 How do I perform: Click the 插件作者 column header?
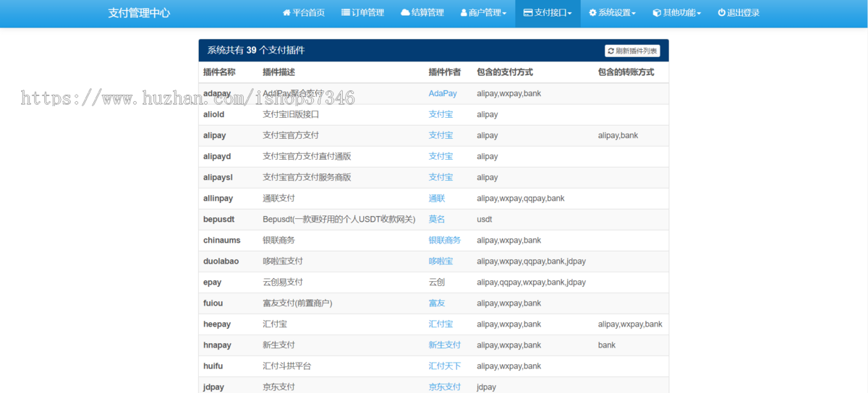tap(444, 72)
